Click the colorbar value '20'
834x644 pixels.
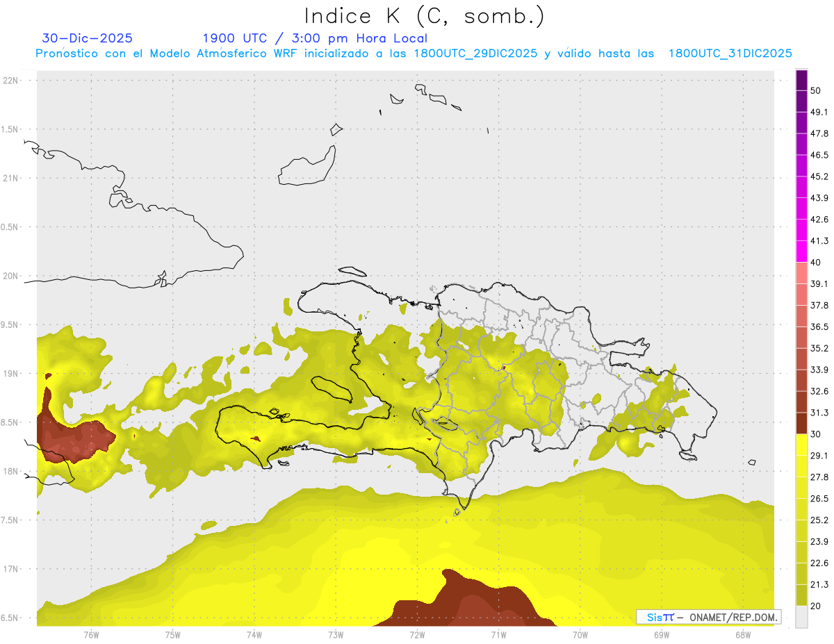(x=816, y=606)
